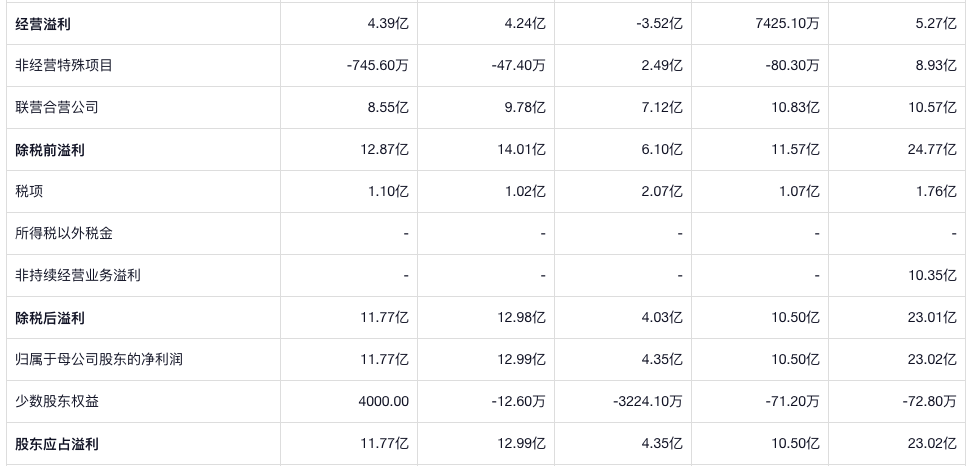
Task: Select the 除税后溢利 row heading
Action: [50, 318]
